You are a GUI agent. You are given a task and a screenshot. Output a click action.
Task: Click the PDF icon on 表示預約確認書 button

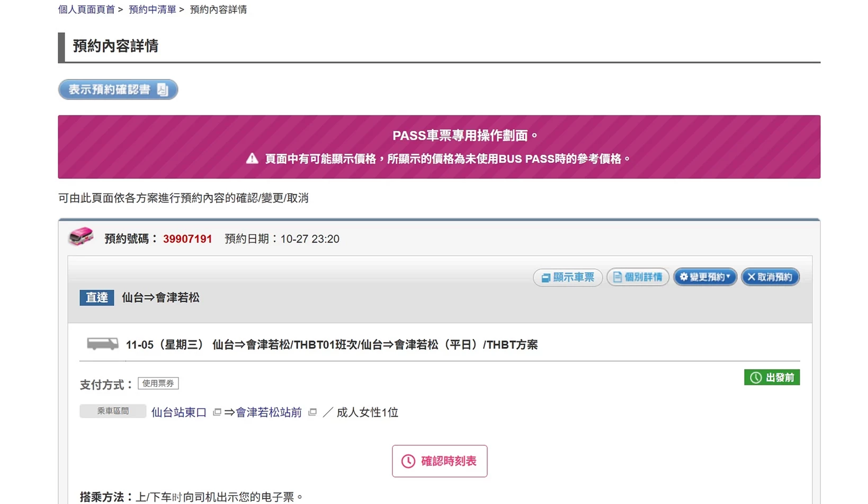coord(163,89)
